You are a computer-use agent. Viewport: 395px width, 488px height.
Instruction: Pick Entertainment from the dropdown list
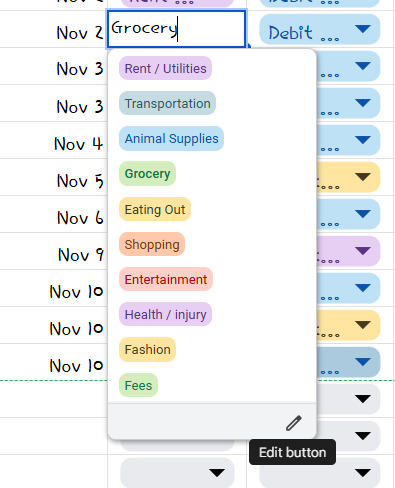pos(166,279)
